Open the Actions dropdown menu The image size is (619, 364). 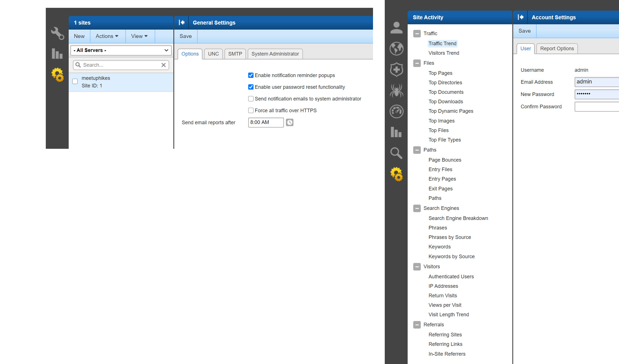107,36
